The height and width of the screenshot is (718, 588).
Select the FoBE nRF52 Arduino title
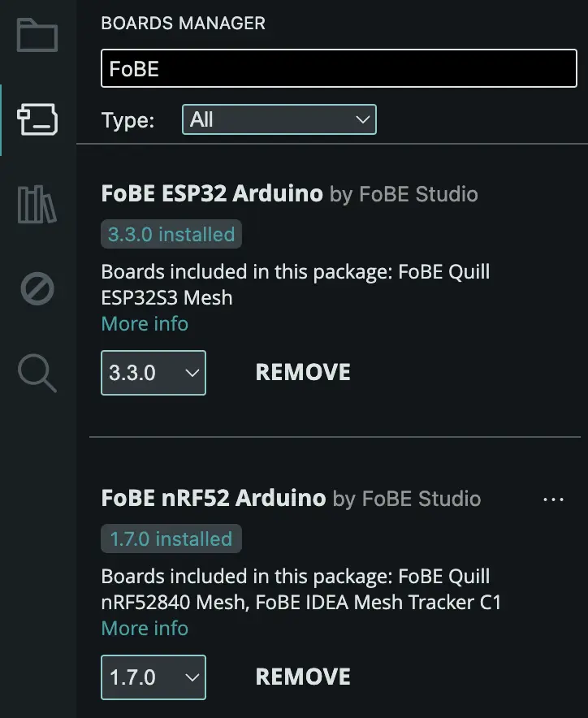click(x=210, y=498)
